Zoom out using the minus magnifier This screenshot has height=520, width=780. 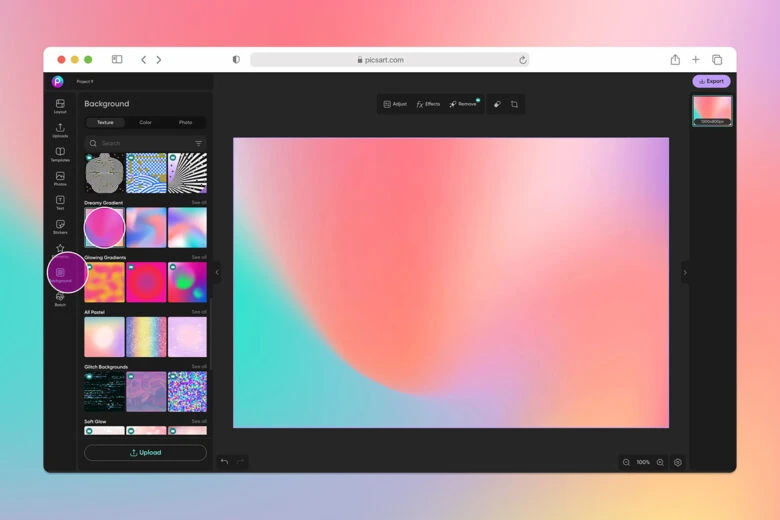click(626, 462)
